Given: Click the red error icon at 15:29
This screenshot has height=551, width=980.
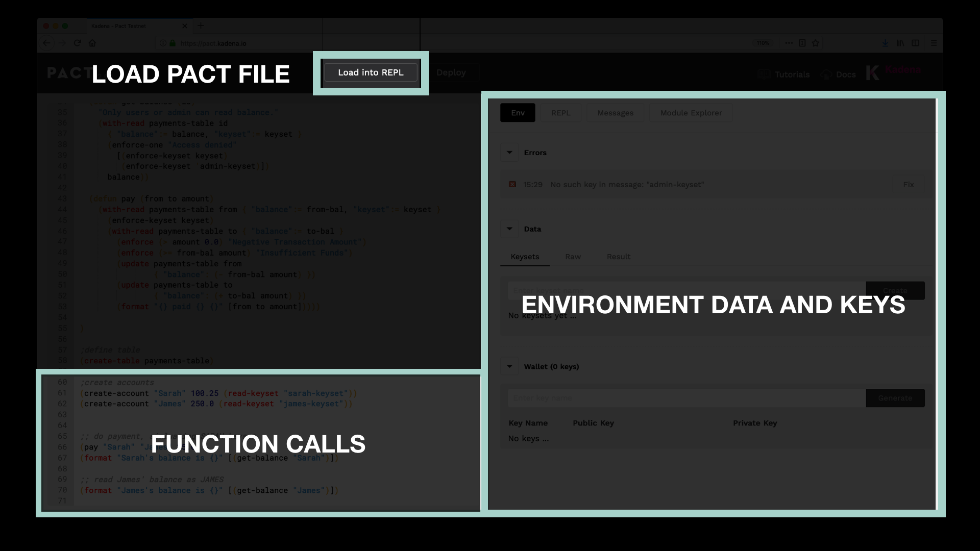Looking at the screenshot, I should [x=512, y=184].
